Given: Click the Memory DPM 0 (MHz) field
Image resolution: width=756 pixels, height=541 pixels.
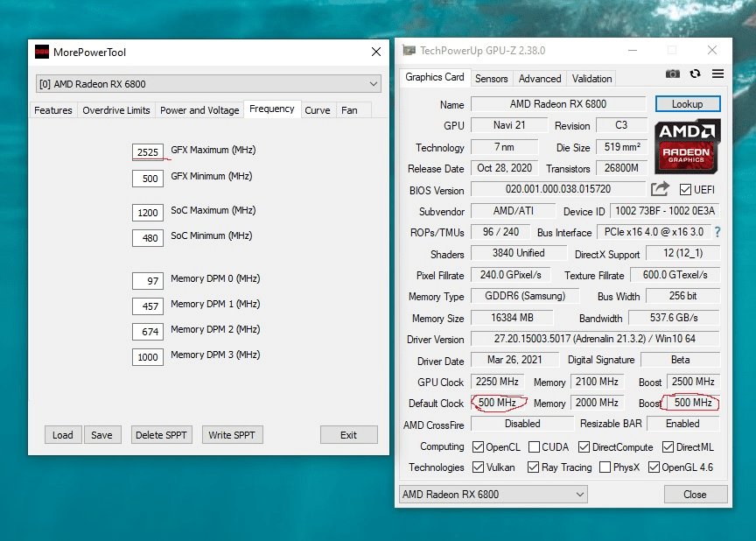Looking at the screenshot, I should [148, 281].
